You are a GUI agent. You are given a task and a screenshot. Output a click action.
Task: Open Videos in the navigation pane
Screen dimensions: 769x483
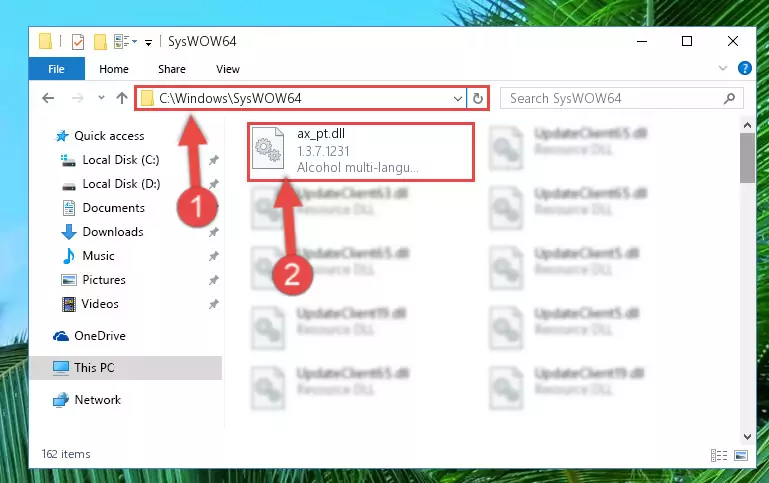click(x=100, y=304)
